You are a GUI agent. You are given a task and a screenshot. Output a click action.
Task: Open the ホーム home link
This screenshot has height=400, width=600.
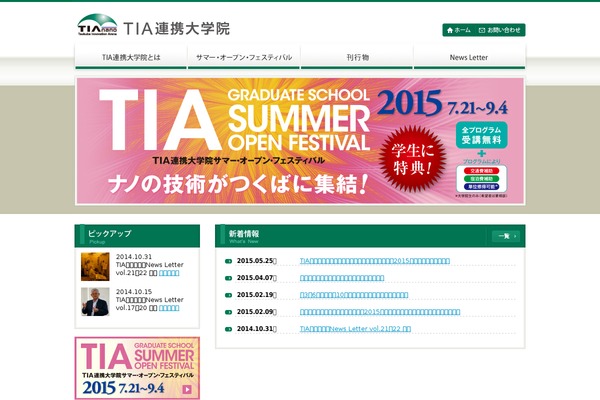point(458,30)
